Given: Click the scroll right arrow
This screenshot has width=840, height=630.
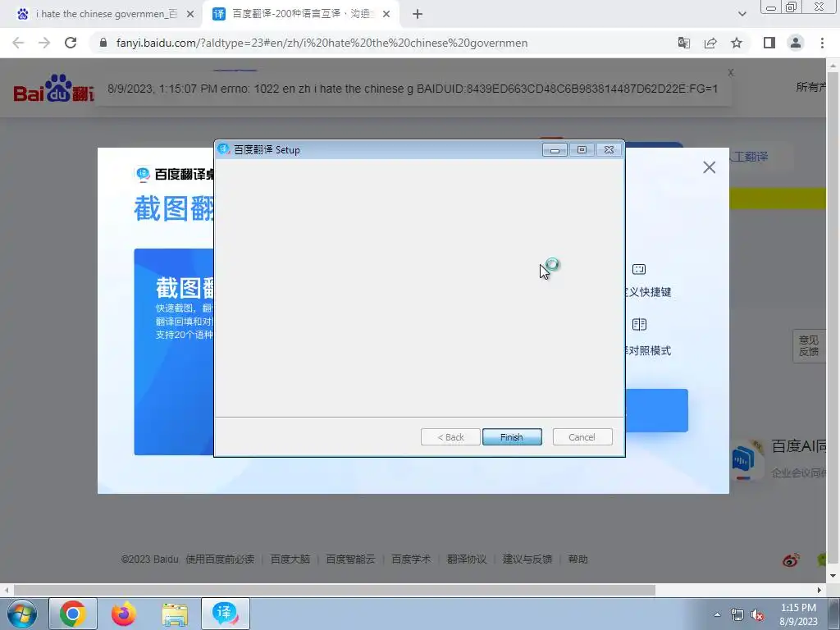Looking at the screenshot, I should 819,590.
